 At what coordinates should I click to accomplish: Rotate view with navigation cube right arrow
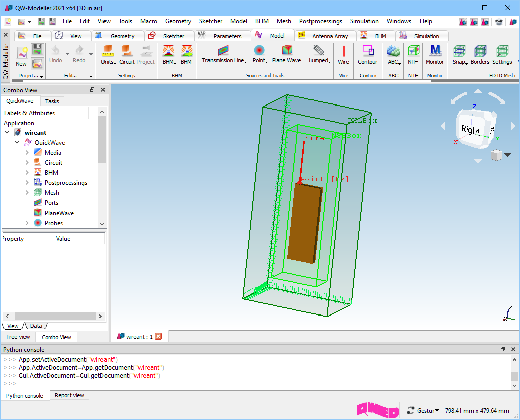tap(513, 126)
